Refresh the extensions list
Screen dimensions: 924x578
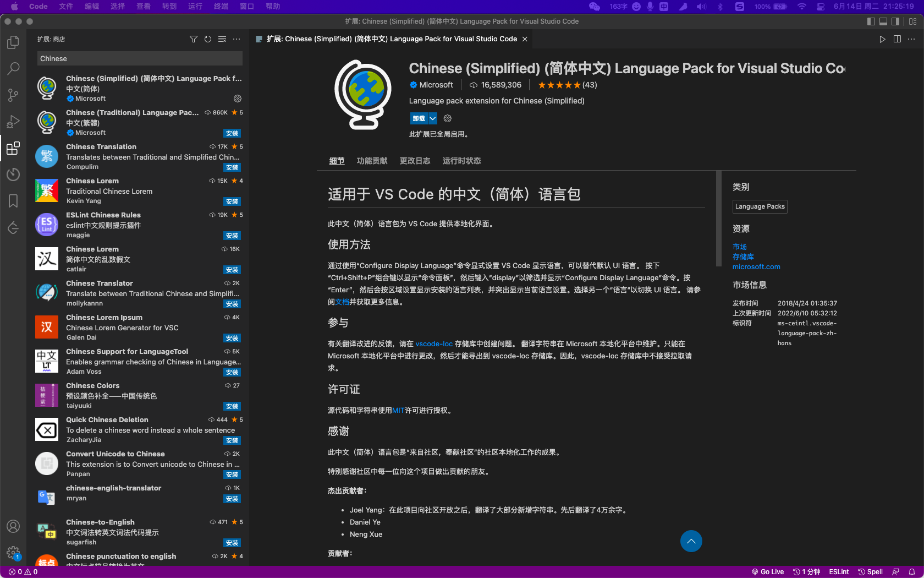pyautogui.click(x=208, y=39)
